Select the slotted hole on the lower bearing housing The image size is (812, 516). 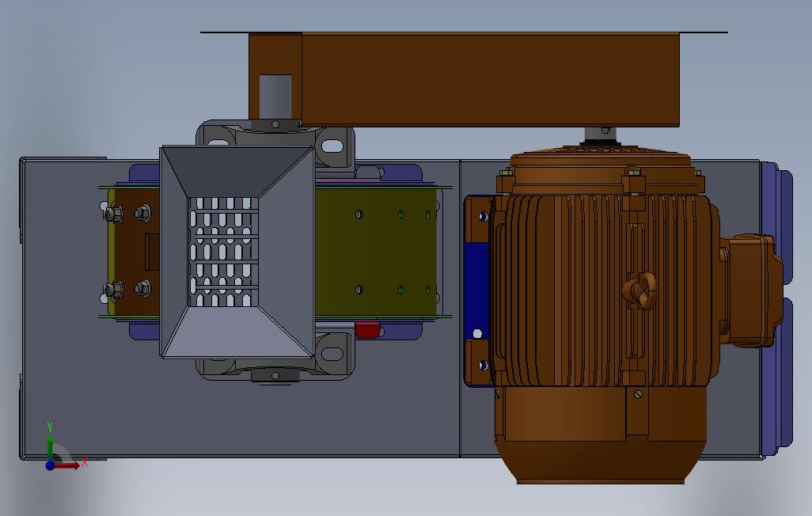pos(332,355)
